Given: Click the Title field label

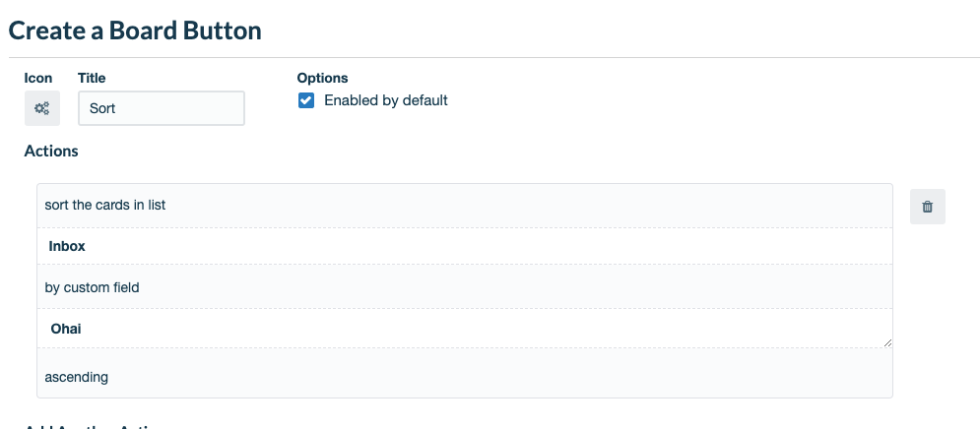Looking at the screenshot, I should [92, 78].
